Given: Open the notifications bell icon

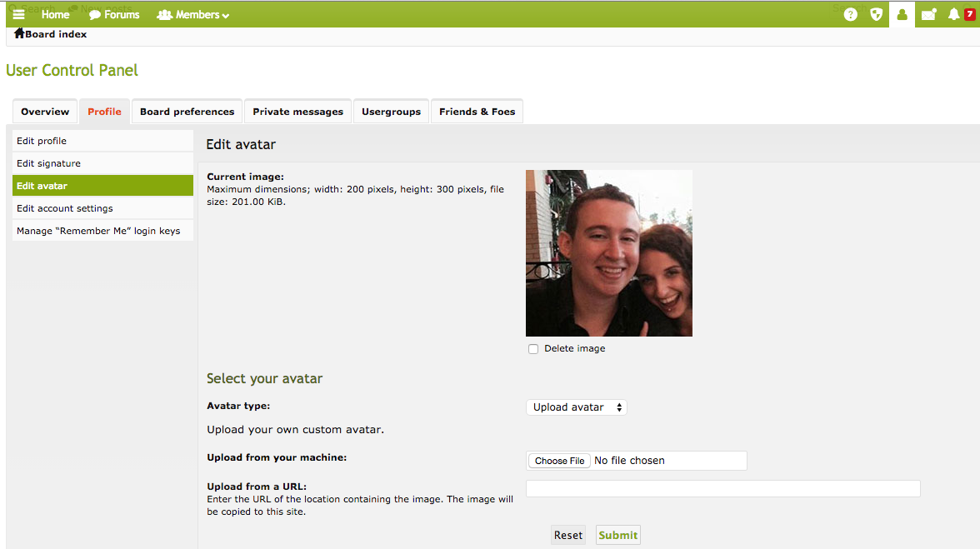Looking at the screenshot, I should click(x=954, y=14).
